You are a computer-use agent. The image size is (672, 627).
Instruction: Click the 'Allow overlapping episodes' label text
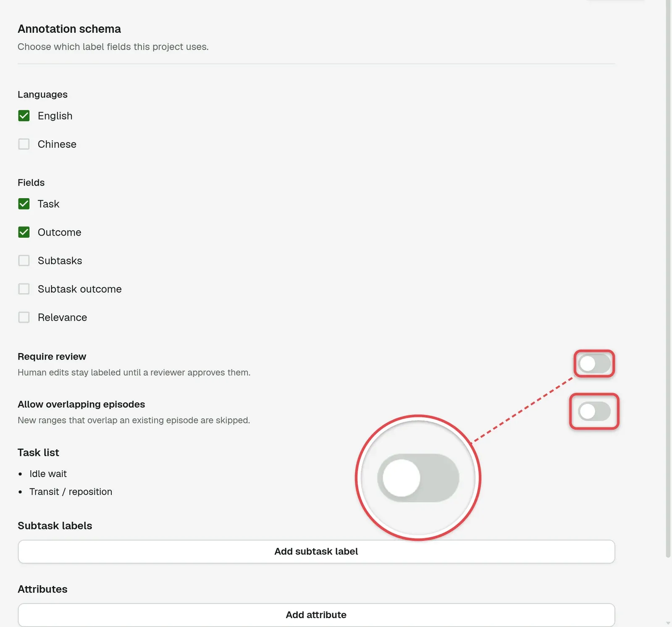click(x=81, y=404)
